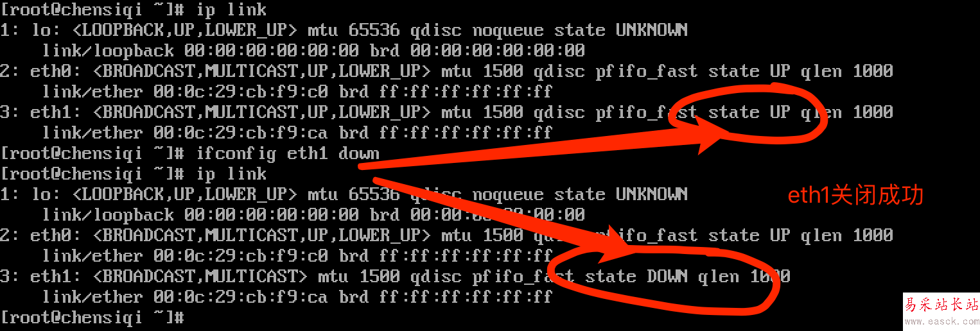The width and height of the screenshot is (980, 331).
Task: Click the final empty shell prompt
Action: click(x=93, y=317)
